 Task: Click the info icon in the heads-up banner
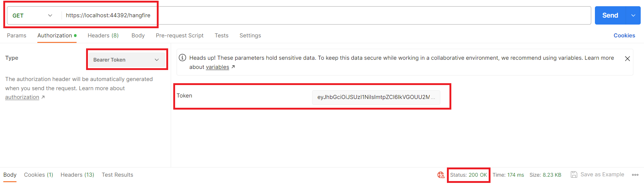[182, 58]
